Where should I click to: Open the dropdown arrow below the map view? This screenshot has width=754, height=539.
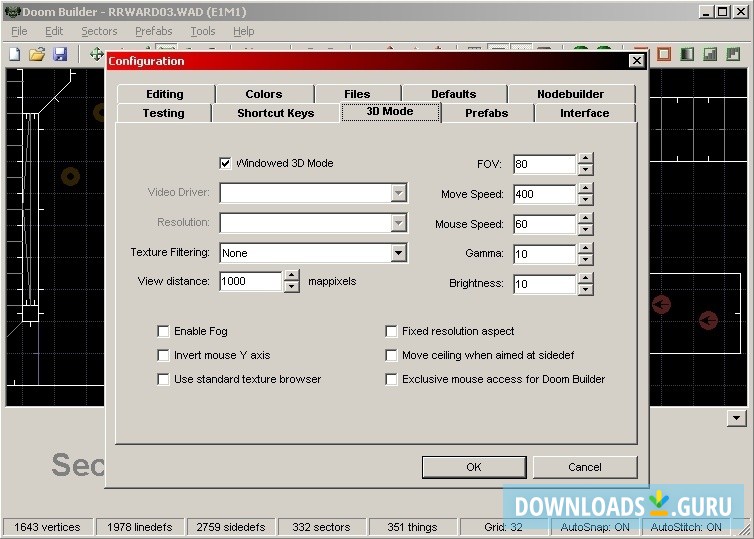pos(736,418)
